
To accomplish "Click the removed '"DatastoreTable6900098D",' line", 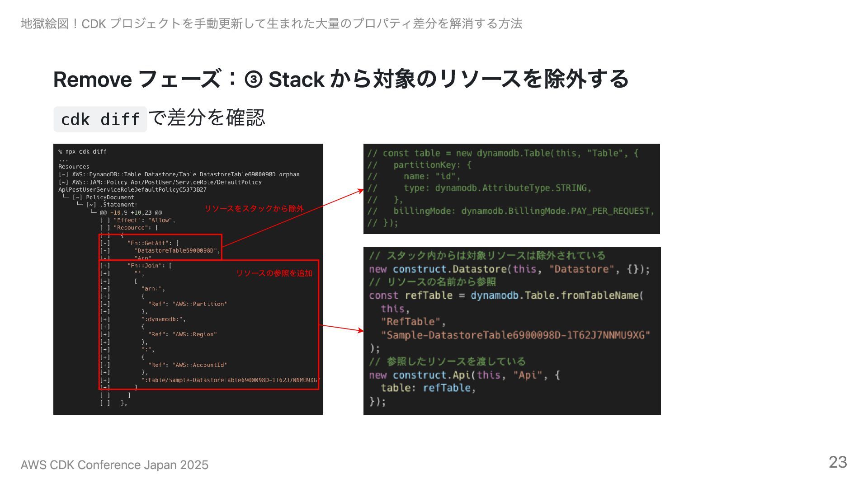I will (160, 251).
